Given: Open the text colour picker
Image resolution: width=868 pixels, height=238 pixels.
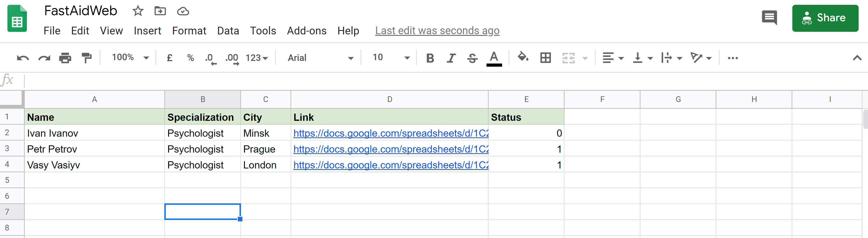Looking at the screenshot, I should 494,58.
